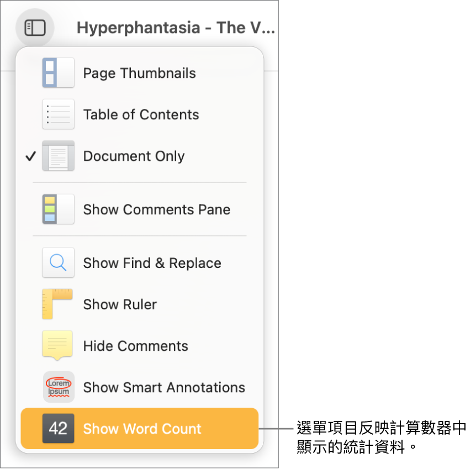Click the 42 word count icon
Image resolution: width=476 pixels, height=469 pixels.
click(x=58, y=429)
